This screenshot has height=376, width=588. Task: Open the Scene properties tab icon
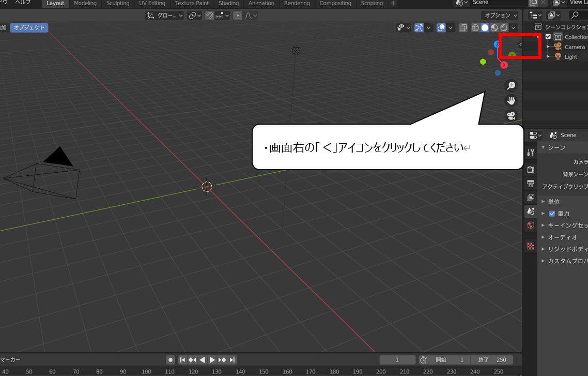tap(531, 211)
